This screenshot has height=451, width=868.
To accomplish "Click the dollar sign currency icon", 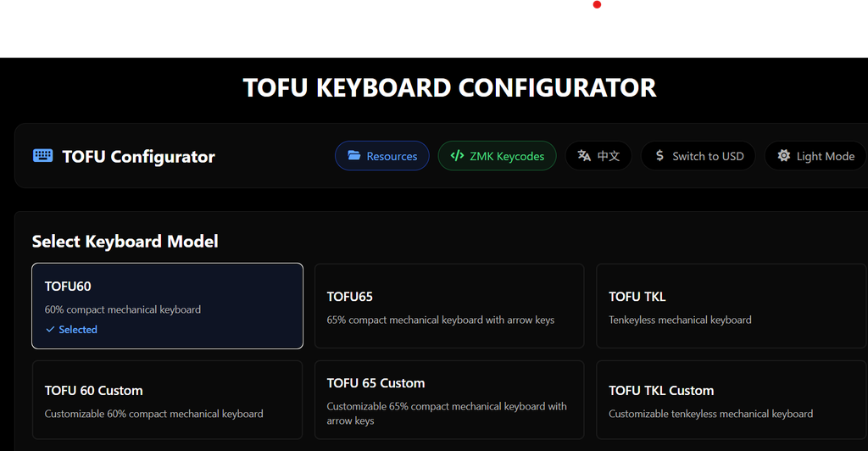I will 659,156.
